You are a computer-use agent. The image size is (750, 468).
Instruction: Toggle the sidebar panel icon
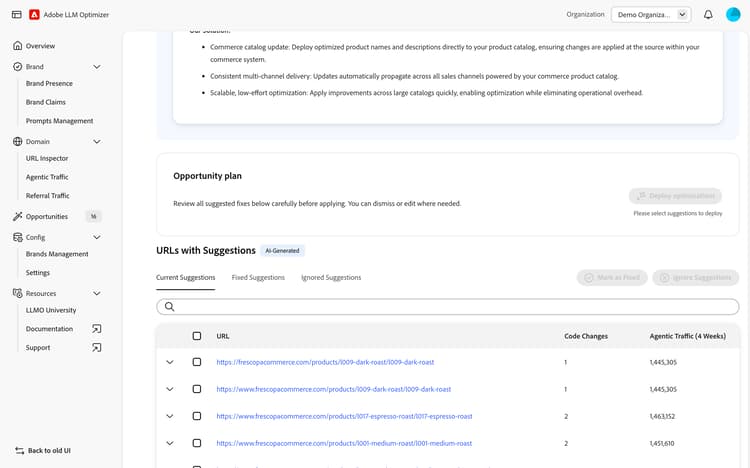(17, 14)
